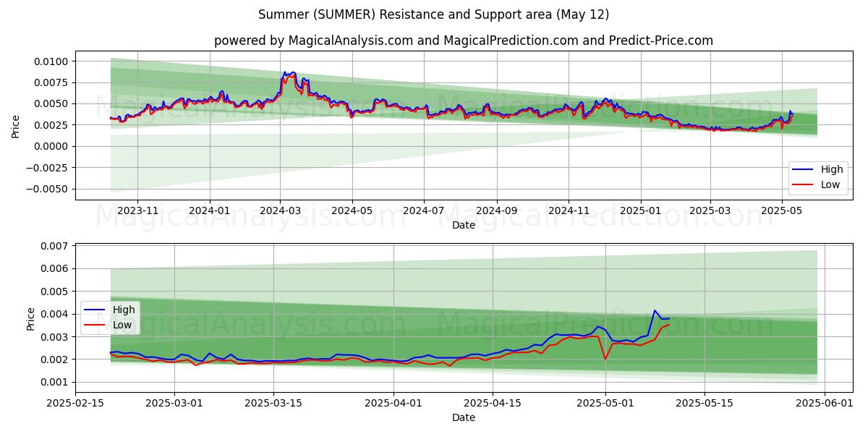The height and width of the screenshot is (434, 868).
Task: Click the "0.0000" y-axis tick value
Action: click(x=52, y=146)
